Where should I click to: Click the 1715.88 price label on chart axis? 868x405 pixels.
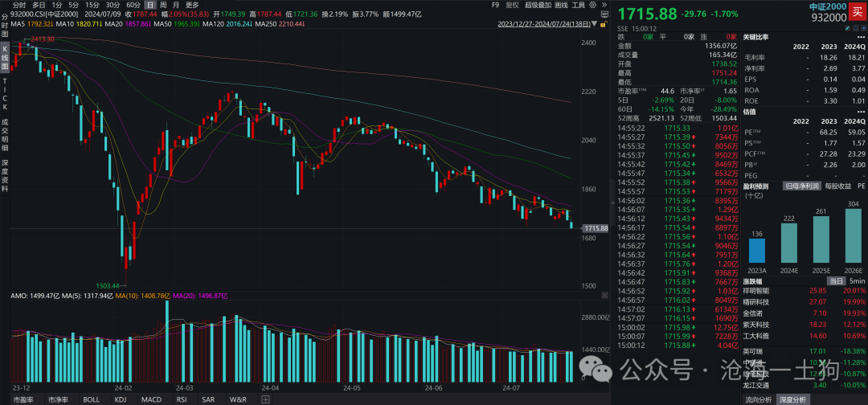click(x=596, y=228)
